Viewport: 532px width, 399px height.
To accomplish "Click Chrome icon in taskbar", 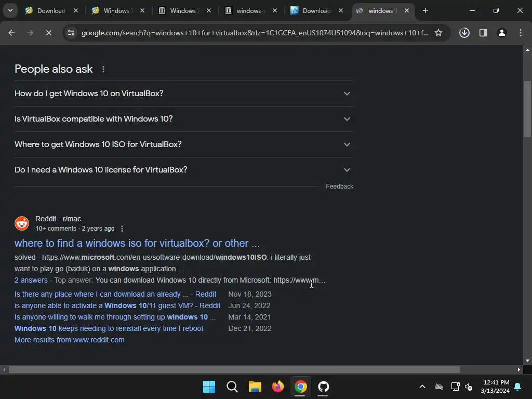I will [301, 387].
